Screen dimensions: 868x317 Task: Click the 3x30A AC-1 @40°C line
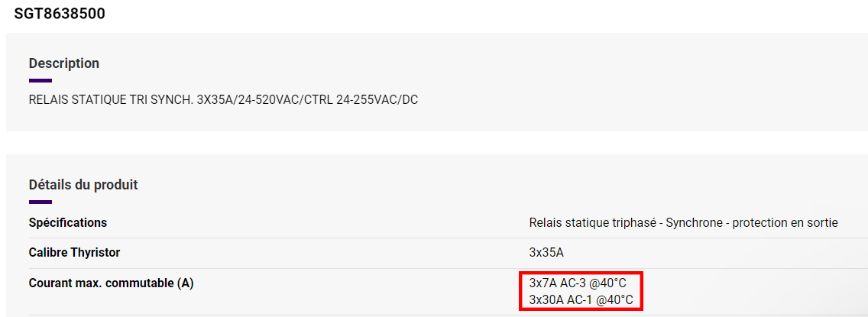click(x=581, y=300)
